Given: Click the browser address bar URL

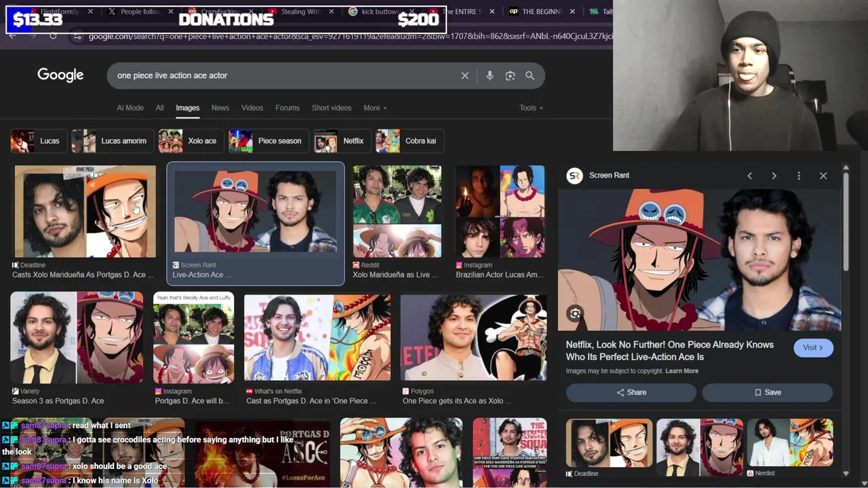Looking at the screenshot, I should coord(349,36).
